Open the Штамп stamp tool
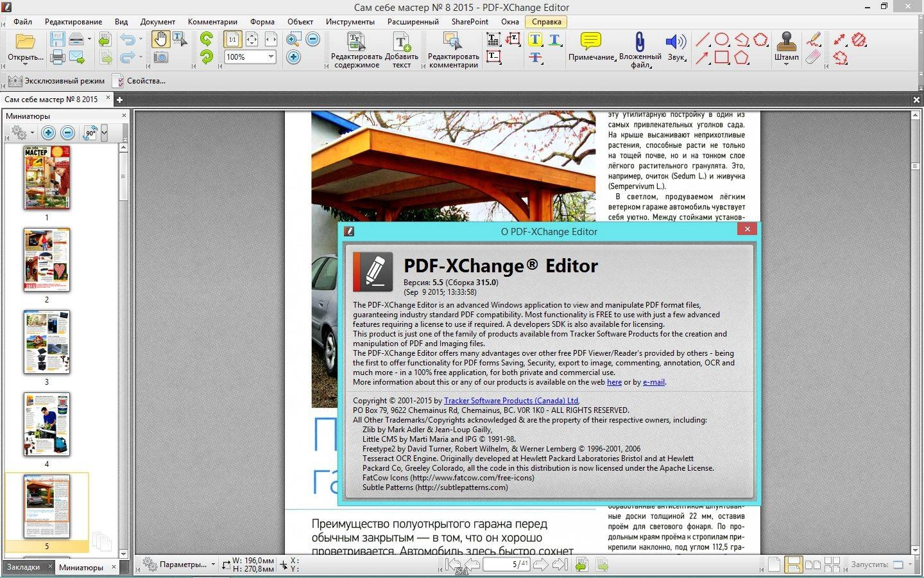924x578 pixels. tap(787, 47)
